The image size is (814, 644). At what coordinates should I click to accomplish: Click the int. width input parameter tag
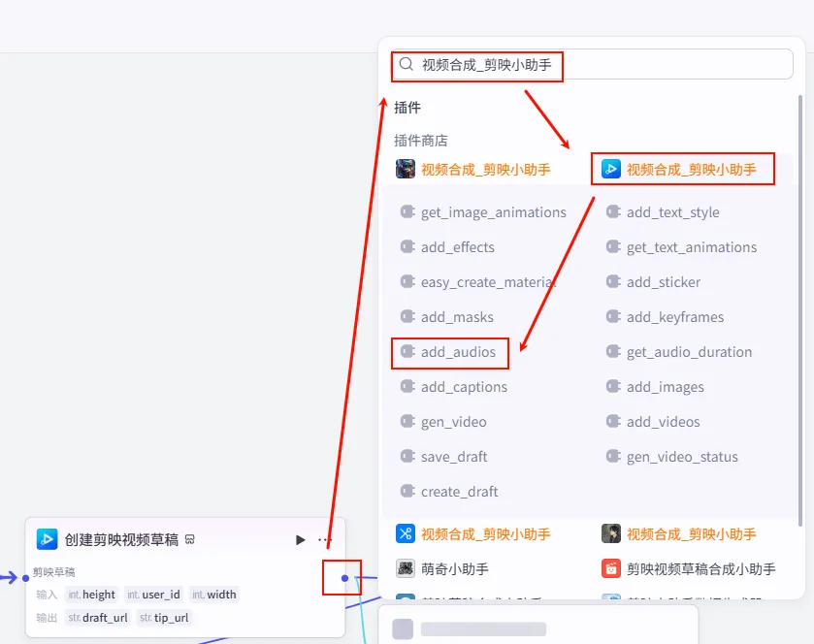click(x=213, y=595)
